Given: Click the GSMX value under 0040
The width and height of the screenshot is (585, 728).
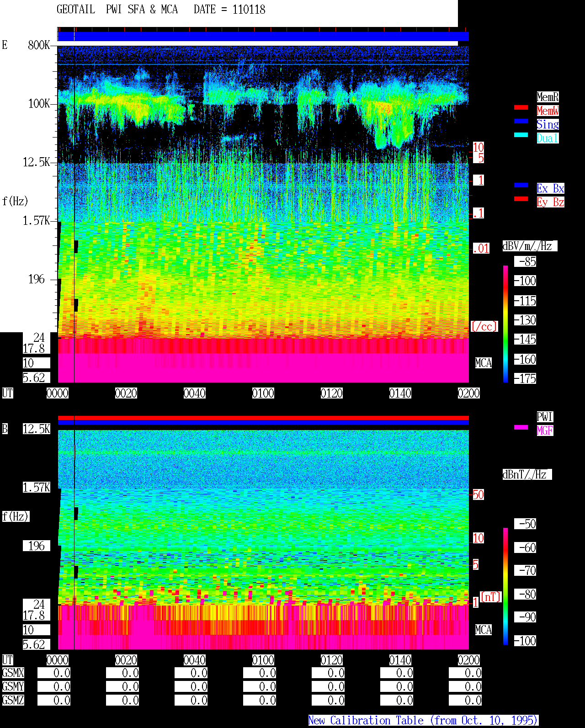Looking at the screenshot, I should coord(191,673).
